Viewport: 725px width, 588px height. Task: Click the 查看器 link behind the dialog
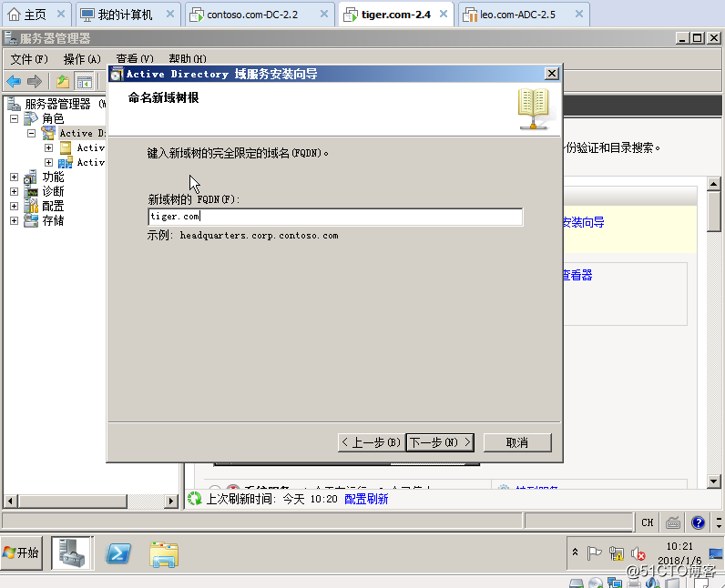click(577, 275)
